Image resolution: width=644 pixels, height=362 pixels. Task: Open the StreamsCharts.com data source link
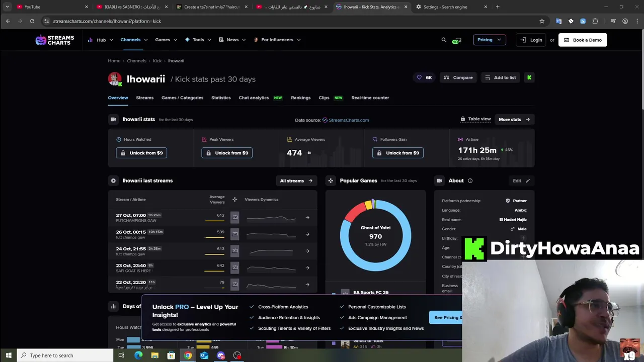click(346, 120)
